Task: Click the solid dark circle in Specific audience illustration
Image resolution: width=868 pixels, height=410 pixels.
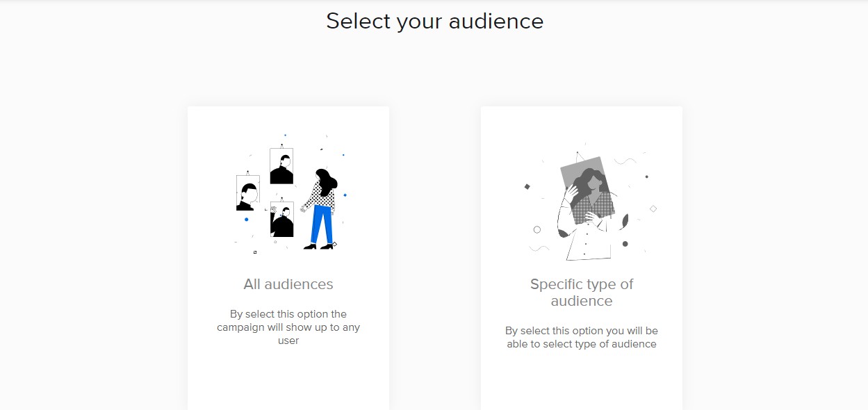Action: pos(625,244)
